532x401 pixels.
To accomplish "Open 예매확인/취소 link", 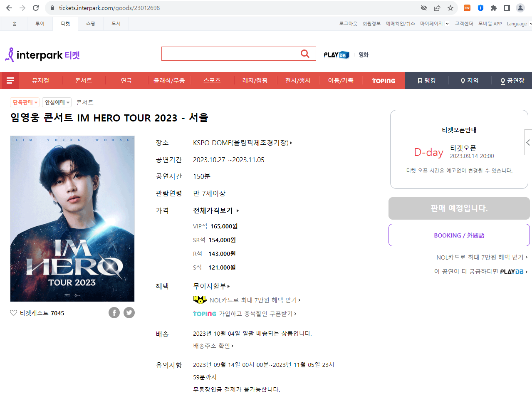I will (x=400, y=24).
